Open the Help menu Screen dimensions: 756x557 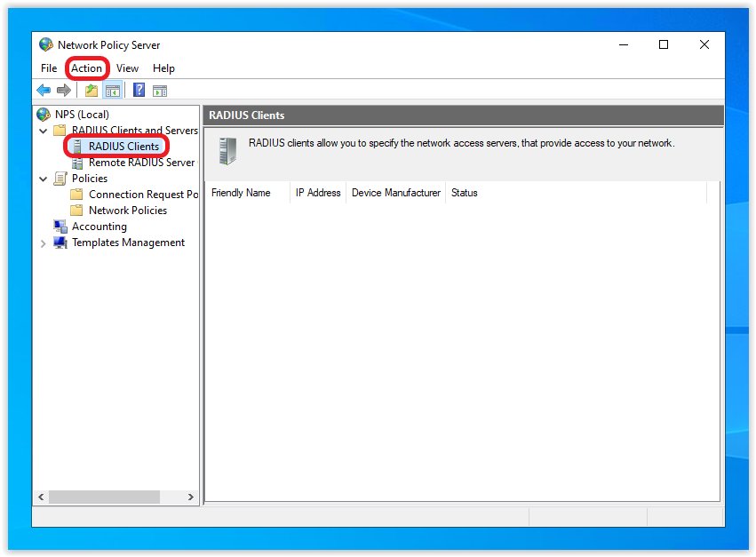point(163,68)
